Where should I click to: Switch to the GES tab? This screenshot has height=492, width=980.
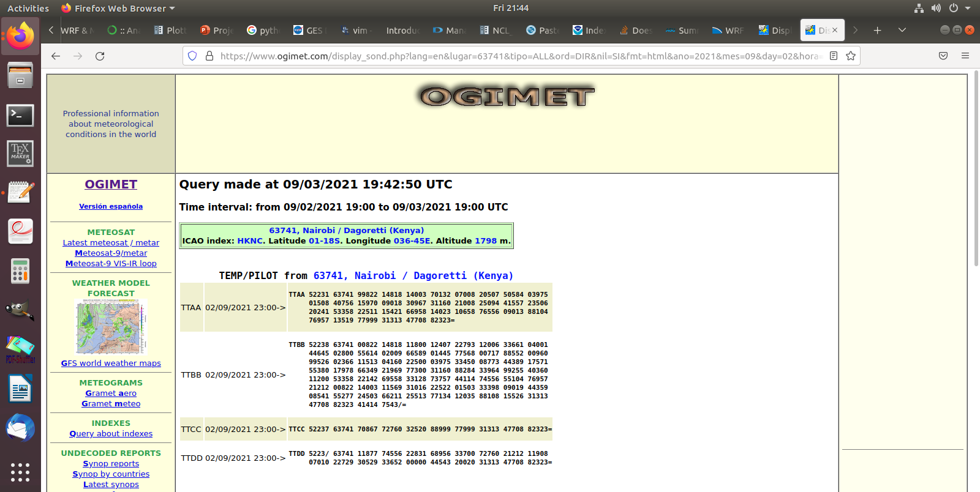pyautogui.click(x=309, y=30)
